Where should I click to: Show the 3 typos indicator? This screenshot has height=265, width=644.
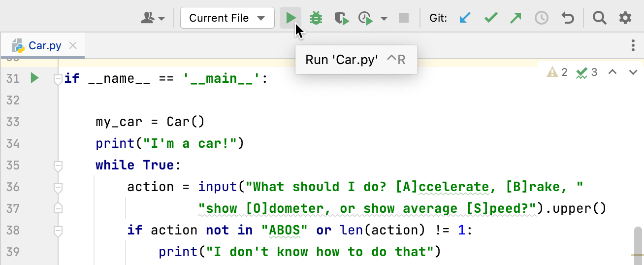click(x=587, y=72)
